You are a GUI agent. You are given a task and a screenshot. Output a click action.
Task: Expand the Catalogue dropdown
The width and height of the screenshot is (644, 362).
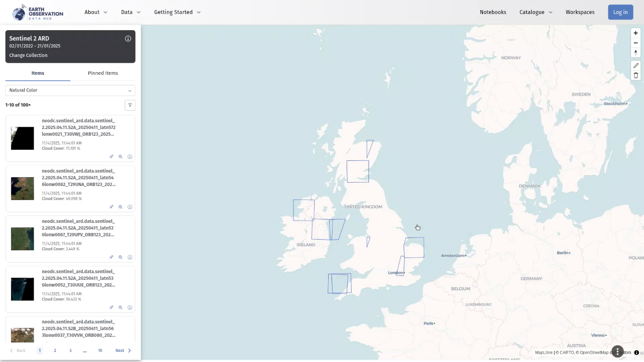click(x=536, y=12)
